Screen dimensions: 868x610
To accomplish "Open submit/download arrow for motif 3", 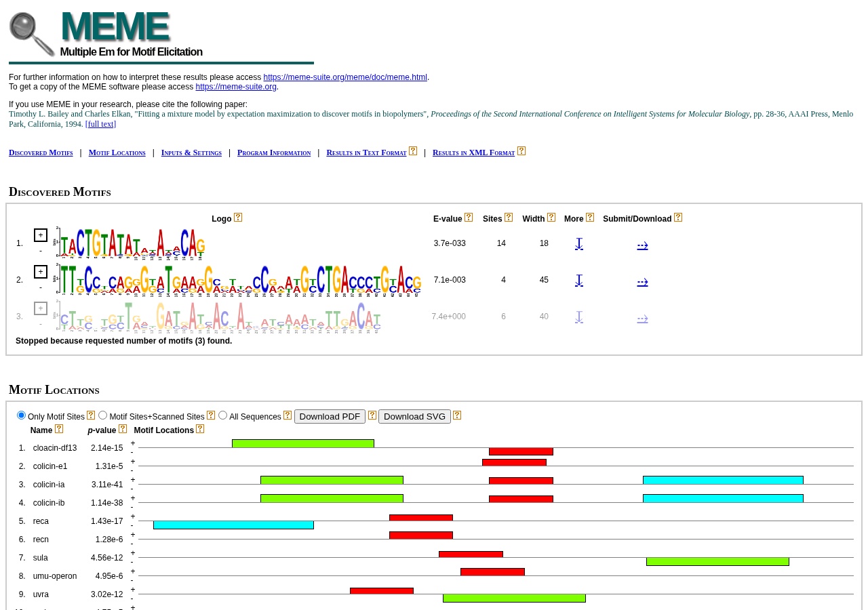I will [643, 319].
